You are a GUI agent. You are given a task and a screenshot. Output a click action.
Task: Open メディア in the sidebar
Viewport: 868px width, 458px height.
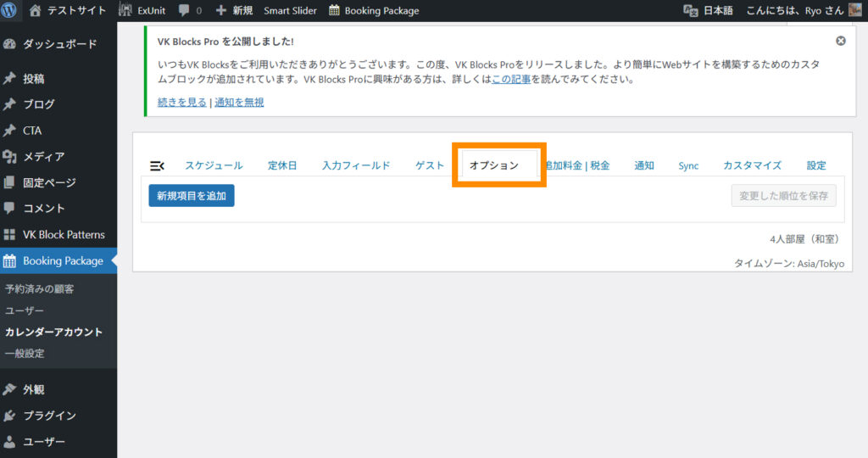[43, 156]
